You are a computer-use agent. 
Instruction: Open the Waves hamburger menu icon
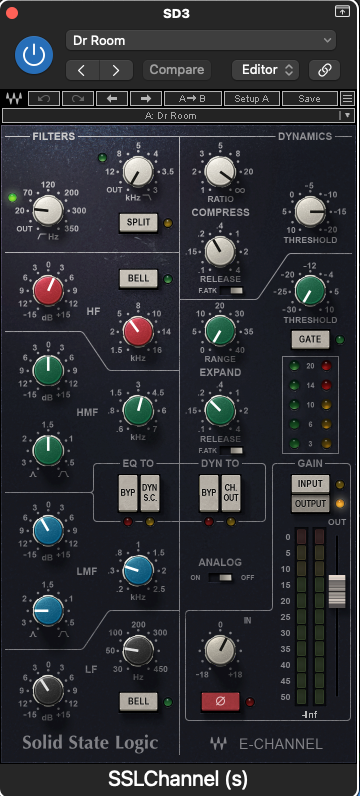point(347,98)
